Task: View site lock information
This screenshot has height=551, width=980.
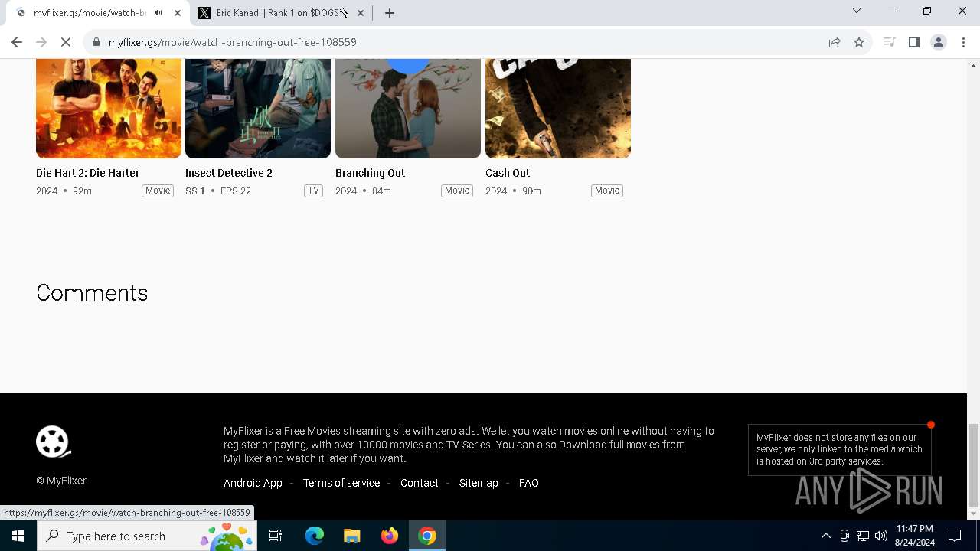Action: click(x=96, y=42)
